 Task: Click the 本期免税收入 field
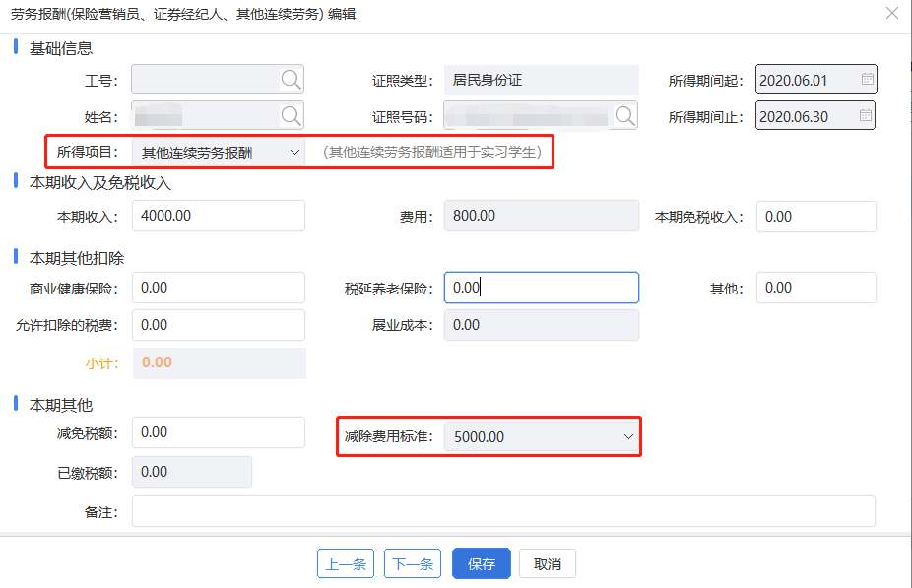pyautogui.click(x=815, y=215)
